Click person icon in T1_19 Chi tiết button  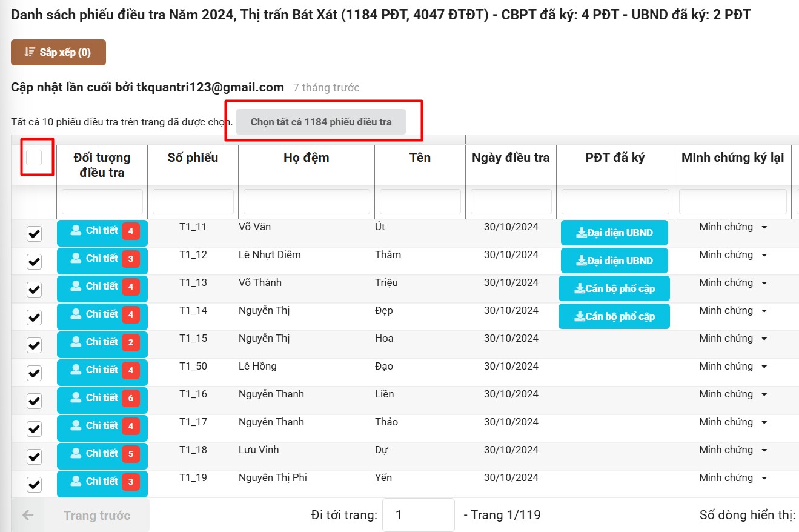pyautogui.click(x=76, y=481)
